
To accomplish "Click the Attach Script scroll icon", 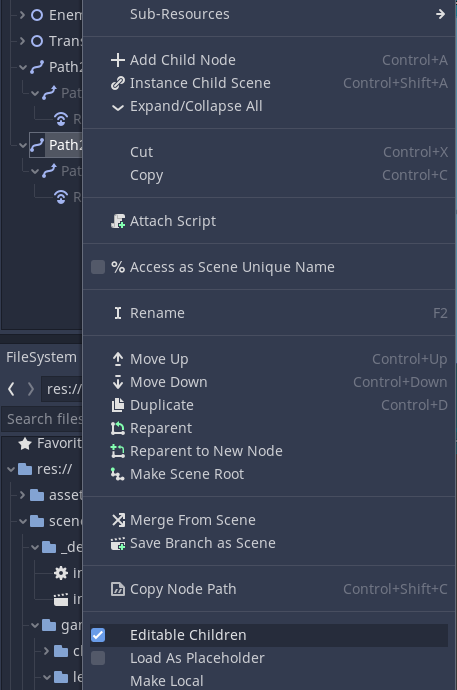I will pyautogui.click(x=117, y=221).
